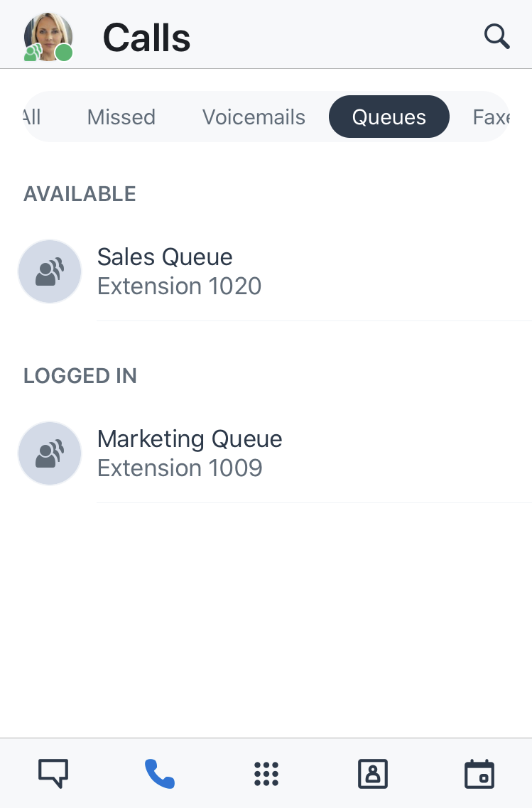Open the chat messages tab icon
Screen dimensions: 532x808
(53, 773)
